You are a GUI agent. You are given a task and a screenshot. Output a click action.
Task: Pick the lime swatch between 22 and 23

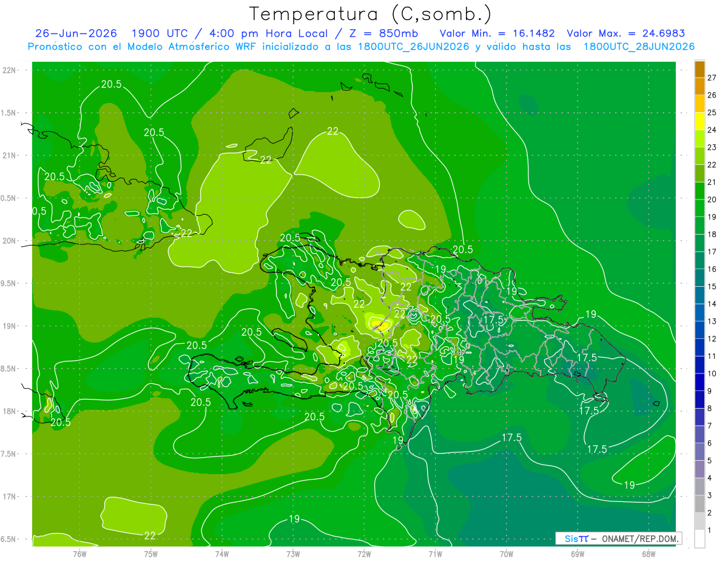699,156
